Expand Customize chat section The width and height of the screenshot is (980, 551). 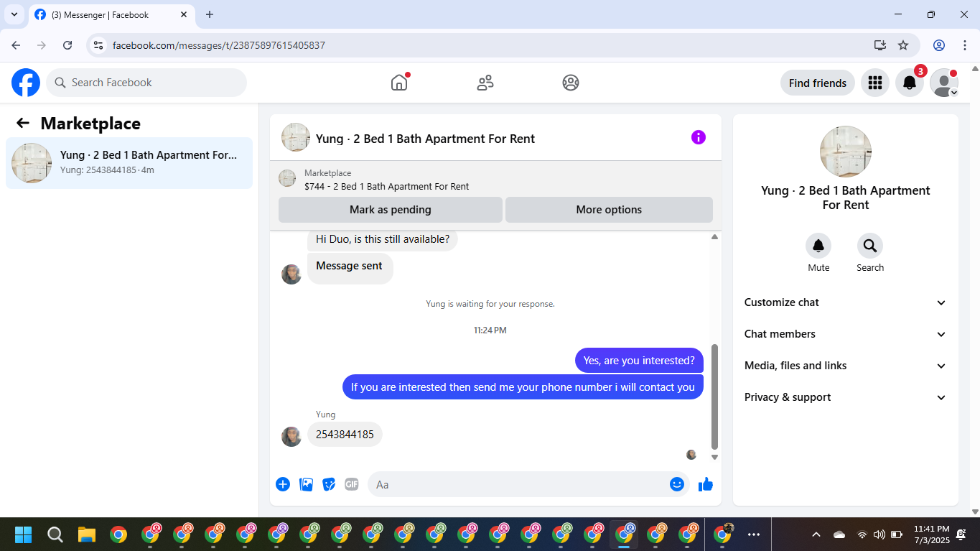[x=845, y=302]
